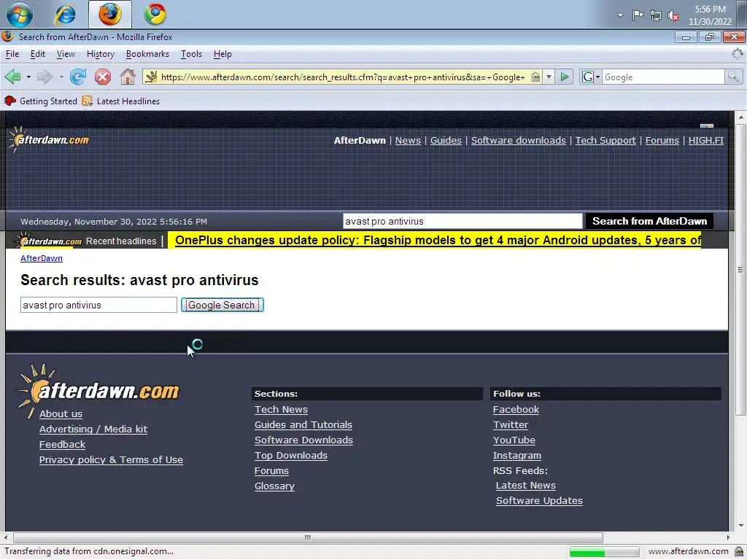Screen dimensions: 747x560
Task: Open the forward button history dropdown
Action: [x=61, y=77]
